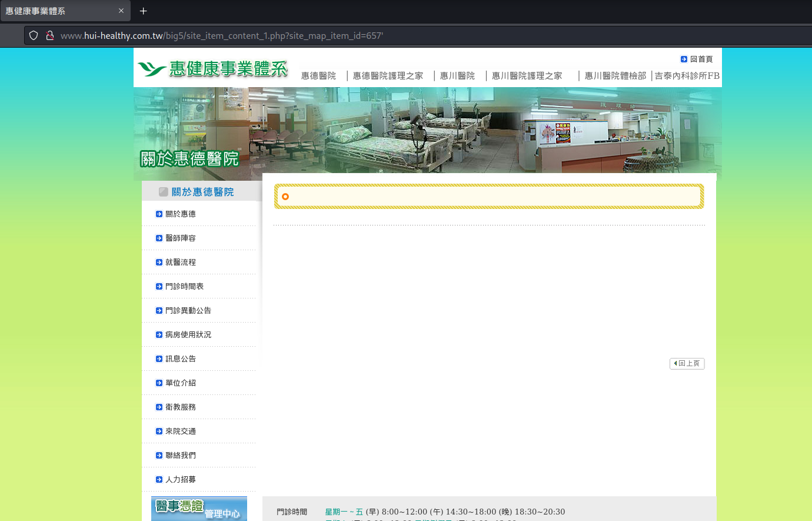This screenshot has width=812, height=521.
Task: Click the arrow icon beside 就醫流程
Action: (159, 262)
